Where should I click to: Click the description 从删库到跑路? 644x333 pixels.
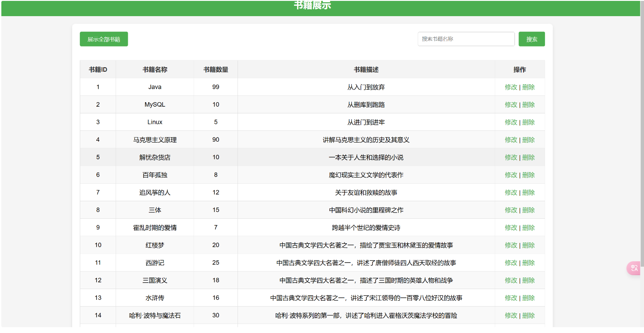tap(366, 104)
